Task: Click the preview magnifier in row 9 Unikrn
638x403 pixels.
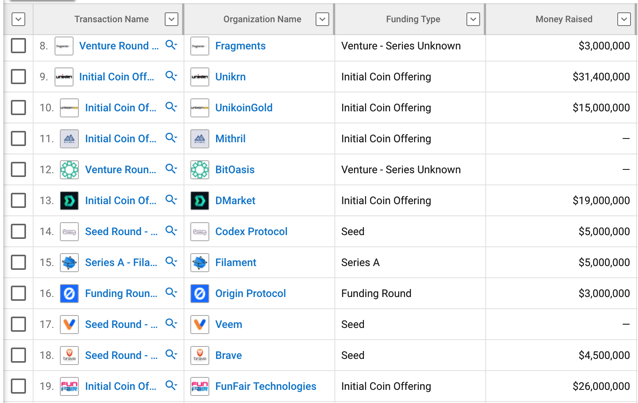Action: [x=171, y=76]
